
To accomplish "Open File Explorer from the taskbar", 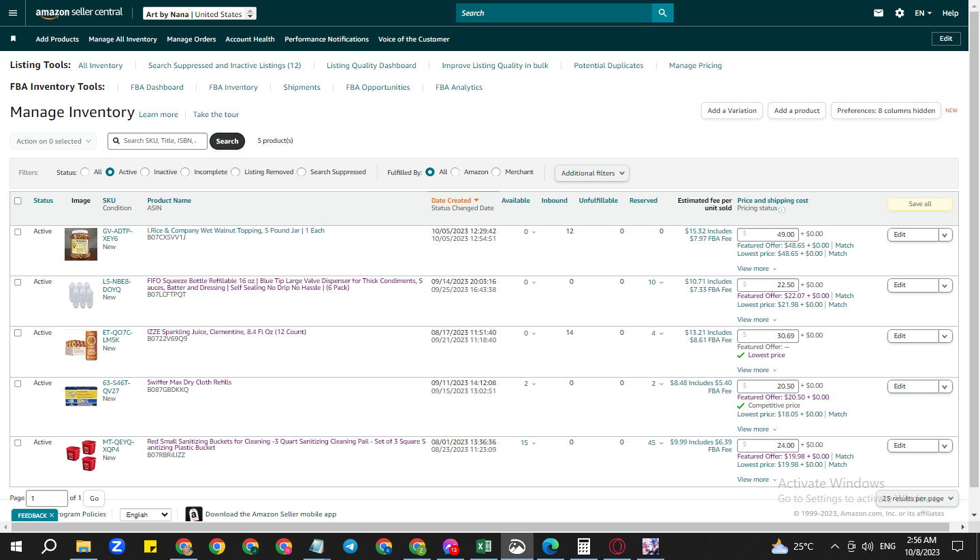I will (83, 546).
